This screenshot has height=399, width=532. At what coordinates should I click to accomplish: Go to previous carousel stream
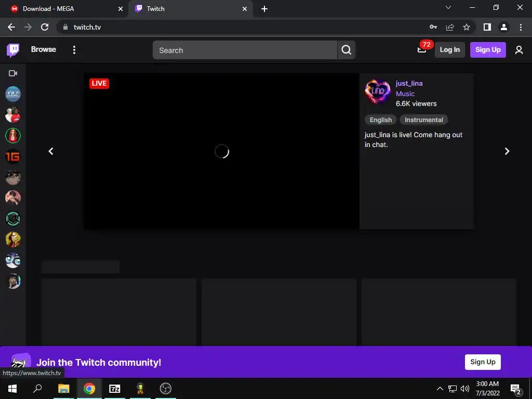[51, 151]
